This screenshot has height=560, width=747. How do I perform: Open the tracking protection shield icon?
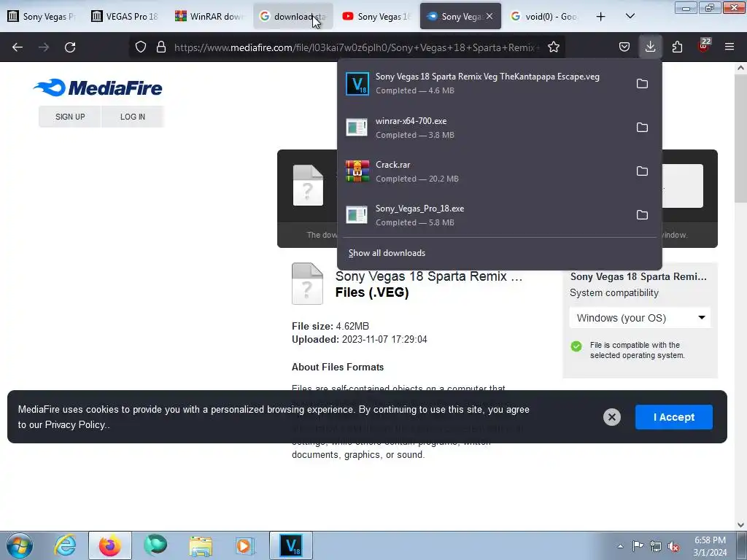(x=141, y=47)
